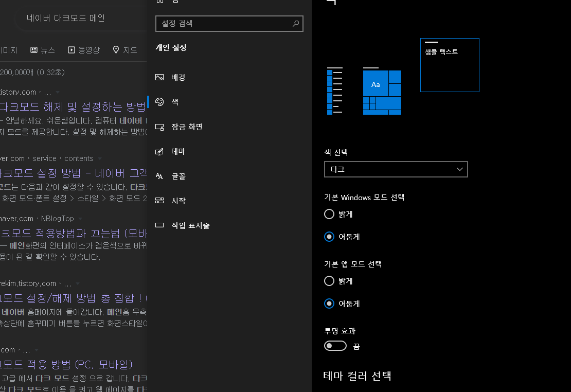This screenshot has width=571, height=392.
Task: Click the 시작 tiles icon
Action: coord(159,200)
